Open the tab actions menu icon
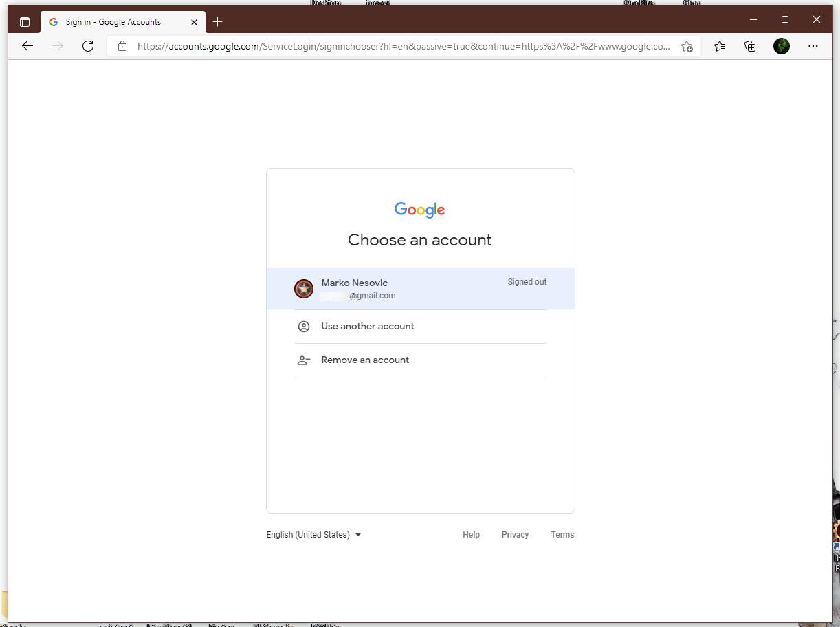The image size is (840, 627). pos(25,21)
